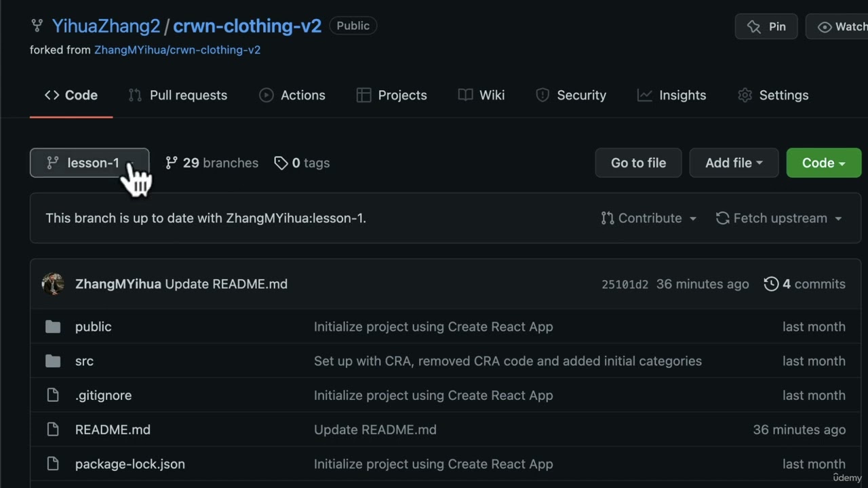
Task: Open the .gitignore file
Action: [103, 395]
